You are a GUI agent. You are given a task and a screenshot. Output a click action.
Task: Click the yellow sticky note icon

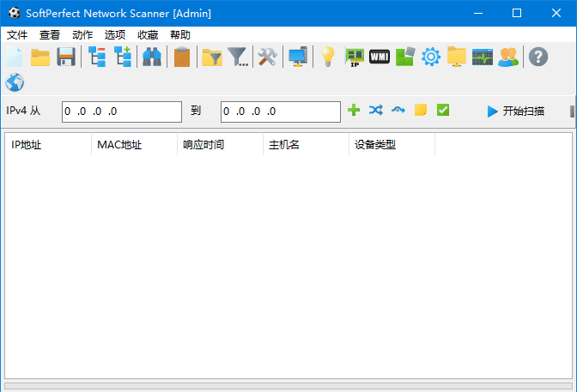pyautogui.click(x=421, y=110)
